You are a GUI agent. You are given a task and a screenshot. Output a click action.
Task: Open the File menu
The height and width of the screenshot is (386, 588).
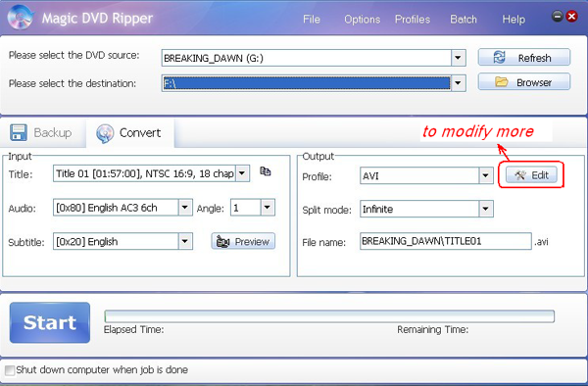coord(312,20)
